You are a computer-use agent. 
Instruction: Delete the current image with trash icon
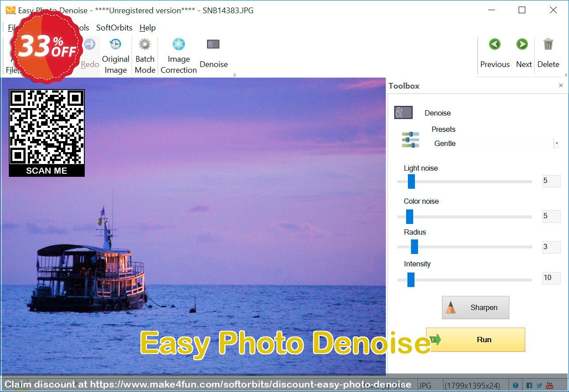(548, 53)
